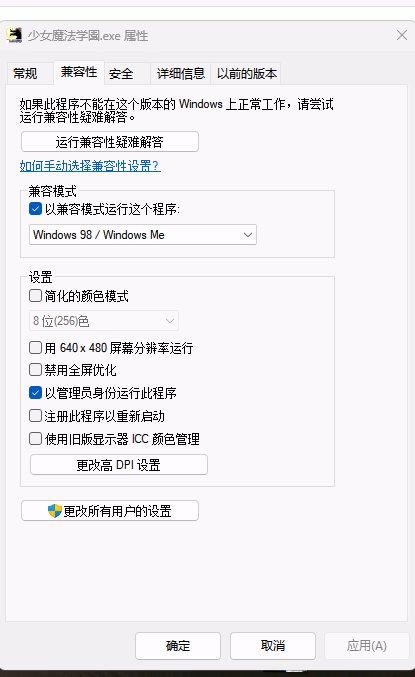The height and width of the screenshot is (677, 415).
Task: Confirm with the 确定 button
Action: coord(178,646)
